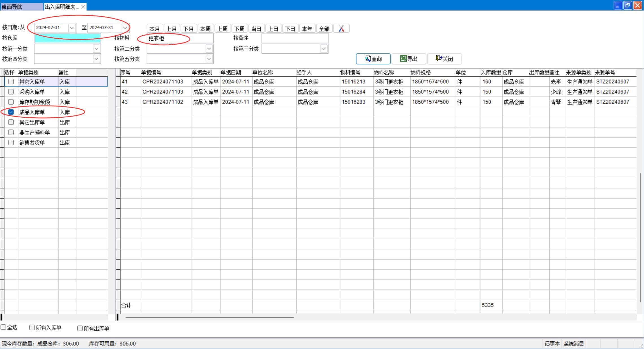Check the 销售发货单 checkbox
Viewport: 644px width, 349px height.
11,142
